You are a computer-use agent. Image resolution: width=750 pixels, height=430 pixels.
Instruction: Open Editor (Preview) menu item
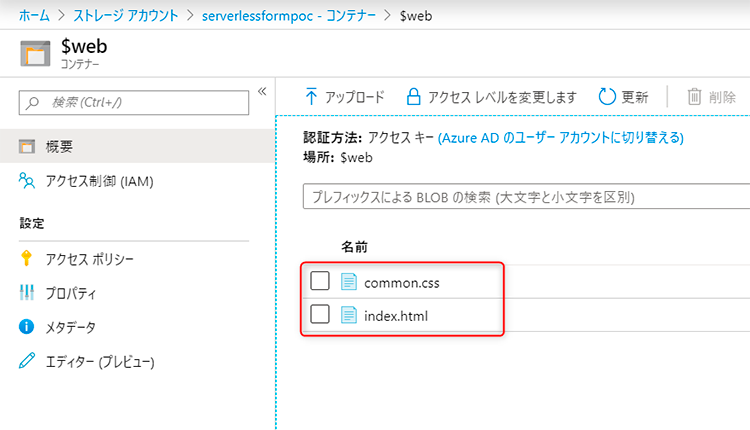(x=98, y=361)
